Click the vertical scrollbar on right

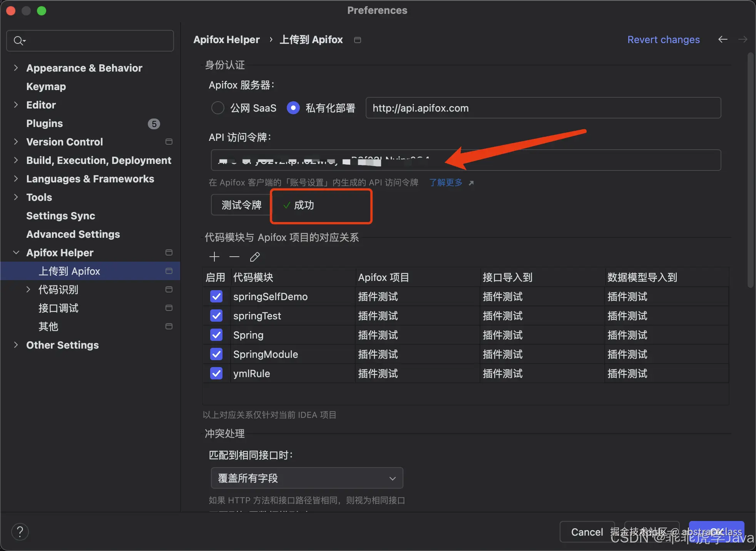[750, 169]
